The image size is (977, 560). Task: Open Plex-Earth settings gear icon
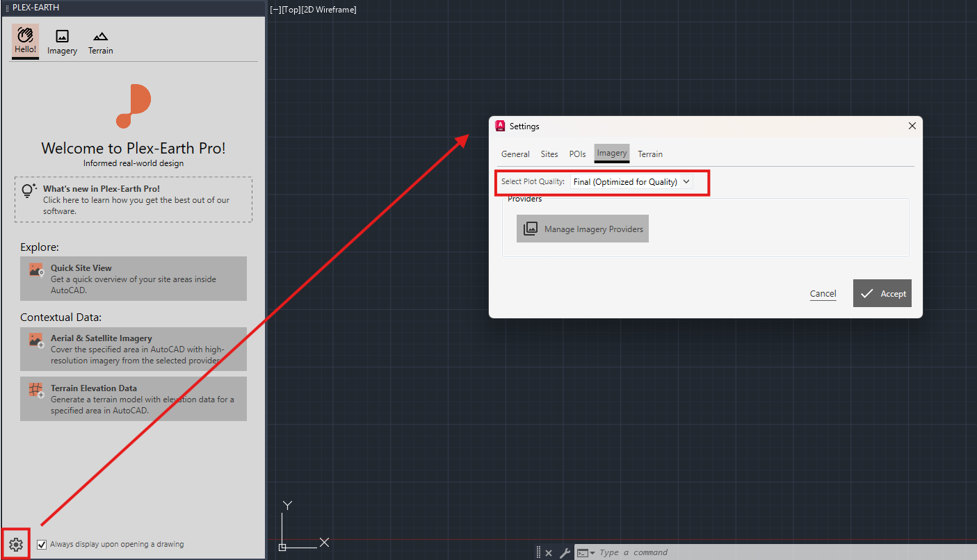tap(15, 544)
